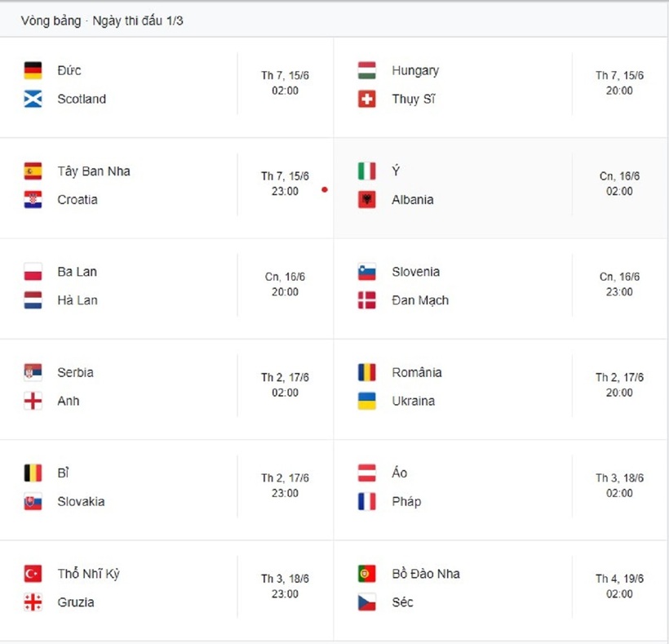The height and width of the screenshot is (644, 669).
Task: Click the England flag icon
Action: (33, 401)
